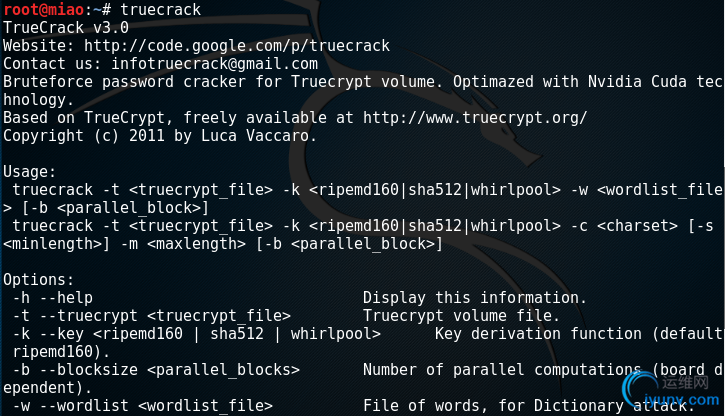The height and width of the screenshot is (416, 725).
Task: Click the -w --wordlist option entry
Action: click(143, 406)
